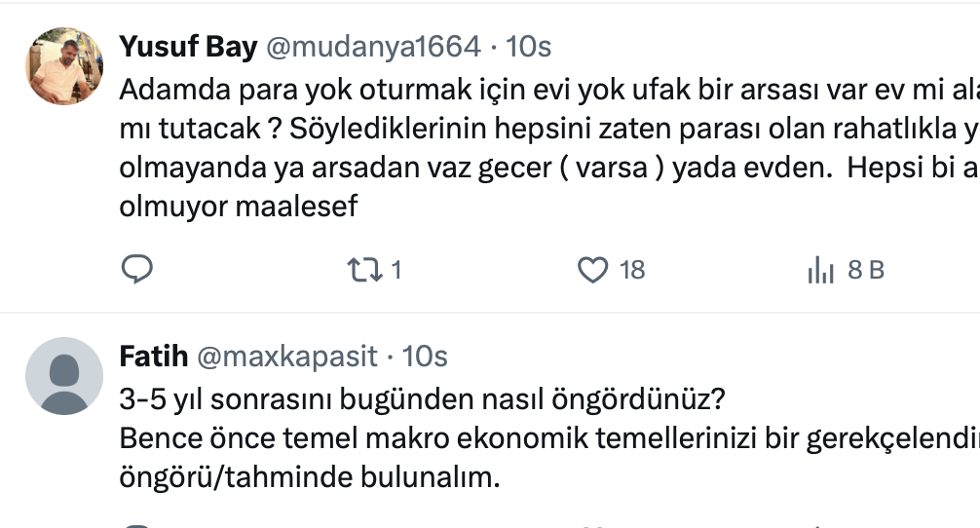
Task: Click Fatih's default gray avatar icon
Action: (63, 376)
